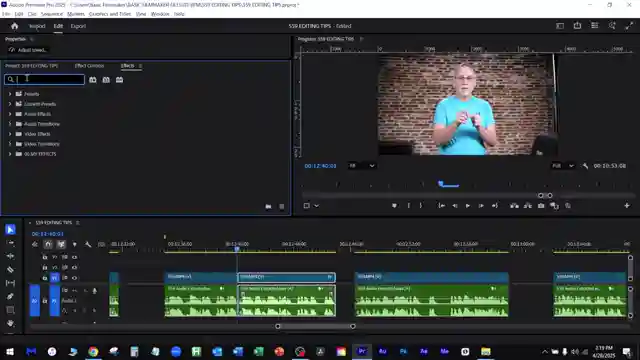This screenshot has width=640, height=360.
Task: Click Add Marker in timeline header
Action: pyautogui.click(x=74, y=244)
